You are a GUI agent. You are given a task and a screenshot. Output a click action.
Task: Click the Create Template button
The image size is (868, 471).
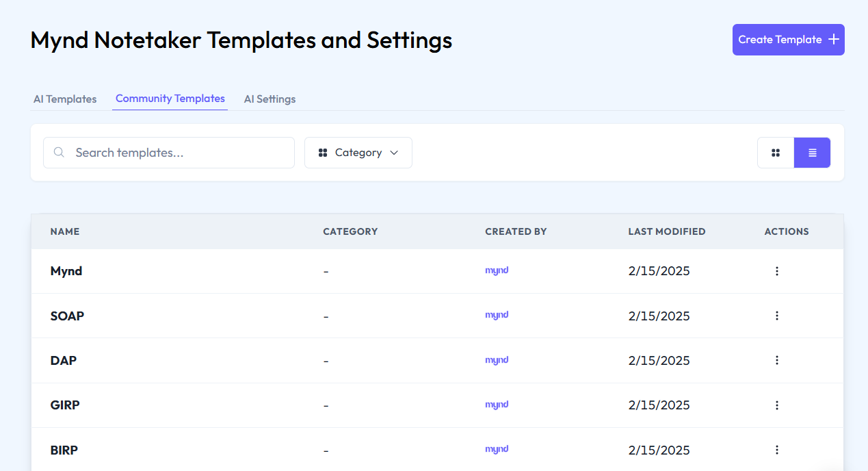tap(788, 40)
